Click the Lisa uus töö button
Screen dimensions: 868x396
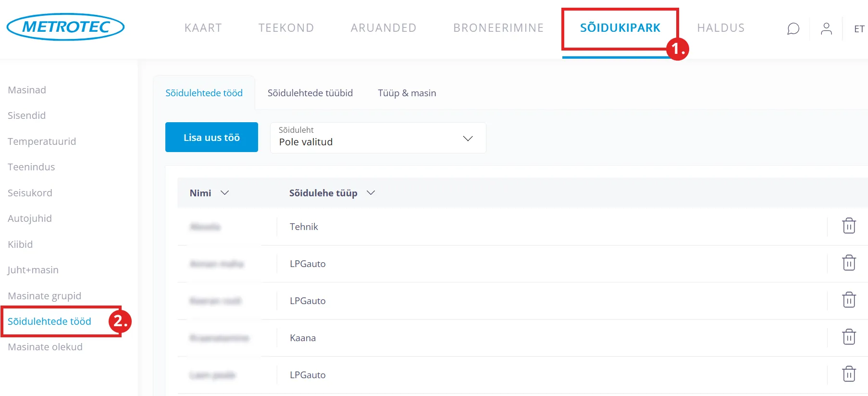point(211,137)
